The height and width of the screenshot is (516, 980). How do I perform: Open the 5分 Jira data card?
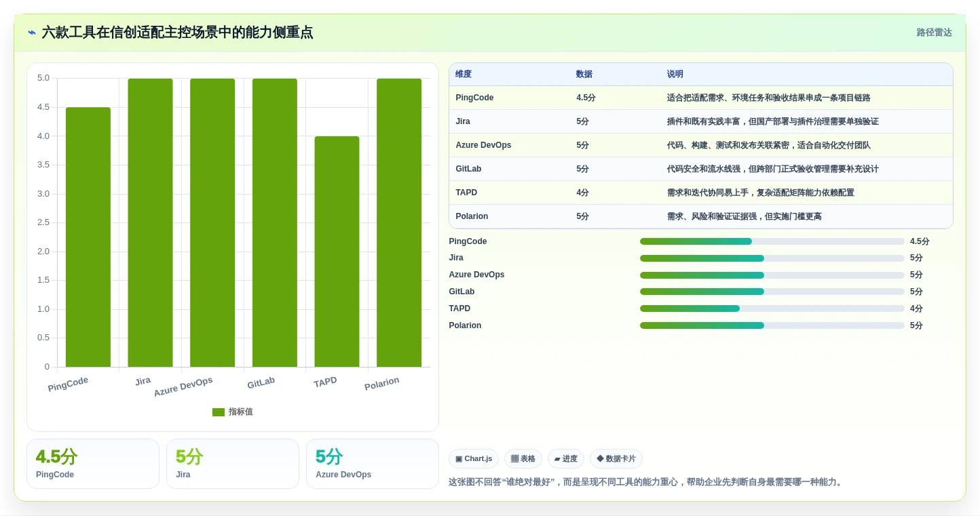coord(233,464)
